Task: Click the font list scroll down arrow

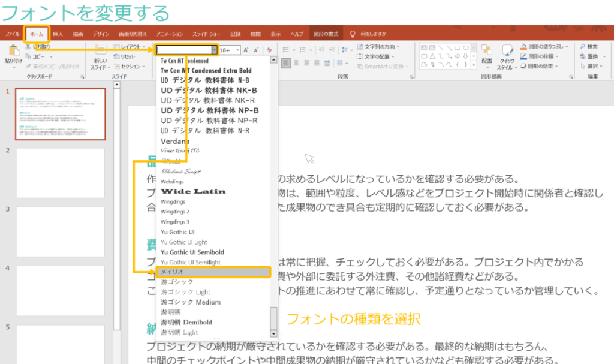Action: (274, 333)
